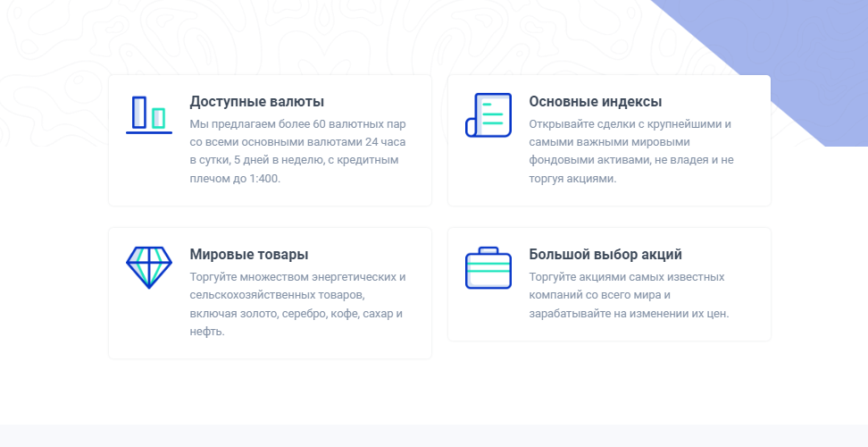868x447 pixels.
Task: Click the tall blue bar in the currencies icon
Action: coord(139,112)
